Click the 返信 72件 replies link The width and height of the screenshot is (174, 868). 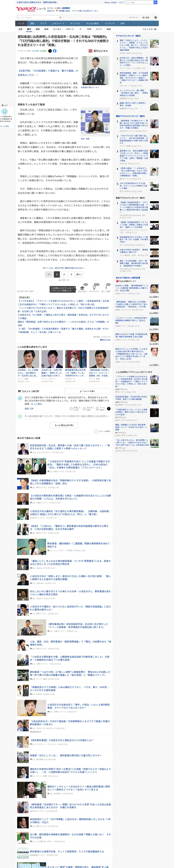point(29,408)
